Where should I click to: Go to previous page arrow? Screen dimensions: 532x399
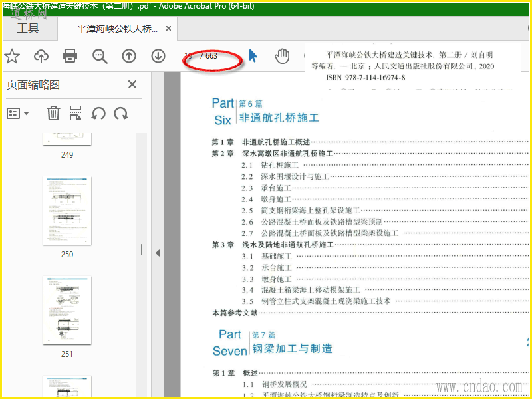129,56
